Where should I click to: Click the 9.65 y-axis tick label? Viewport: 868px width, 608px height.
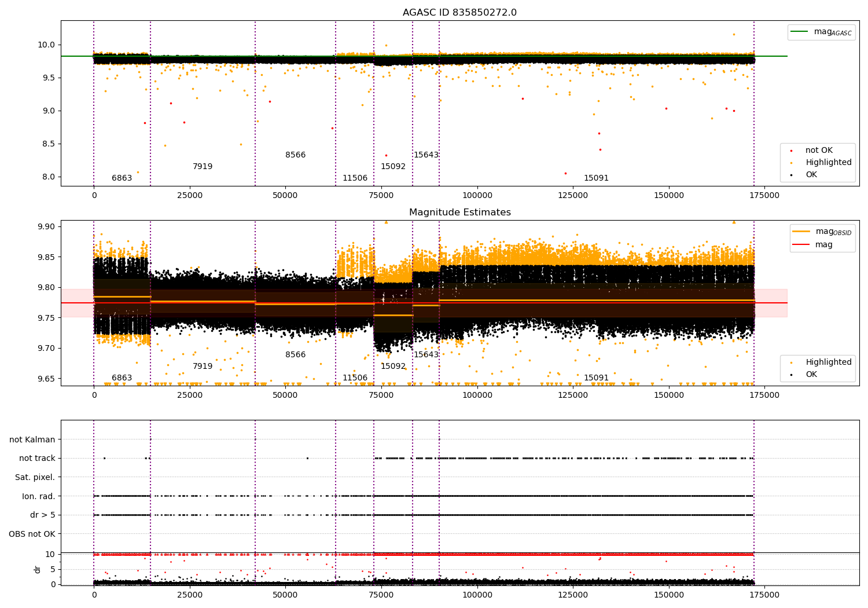[46, 379]
